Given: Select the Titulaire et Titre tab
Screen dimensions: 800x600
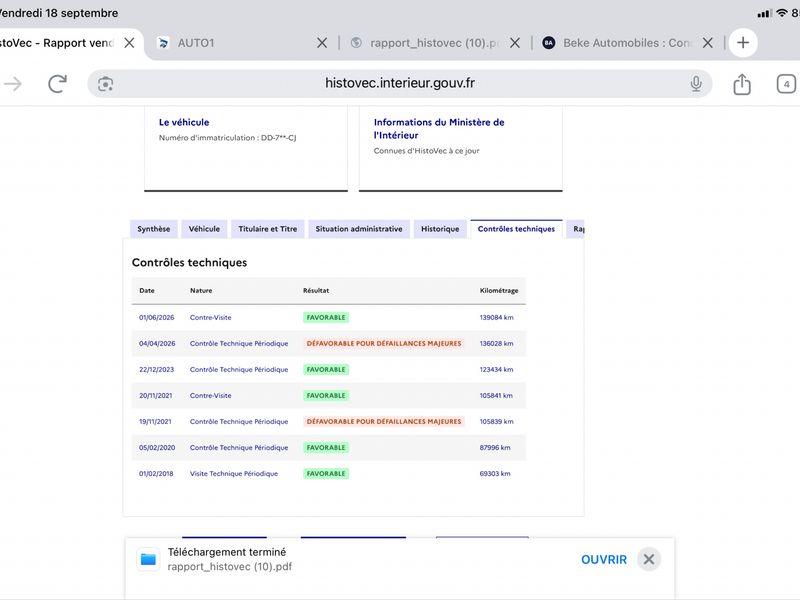Looking at the screenshot, I should pyautogui.click(x=267, y=229).
